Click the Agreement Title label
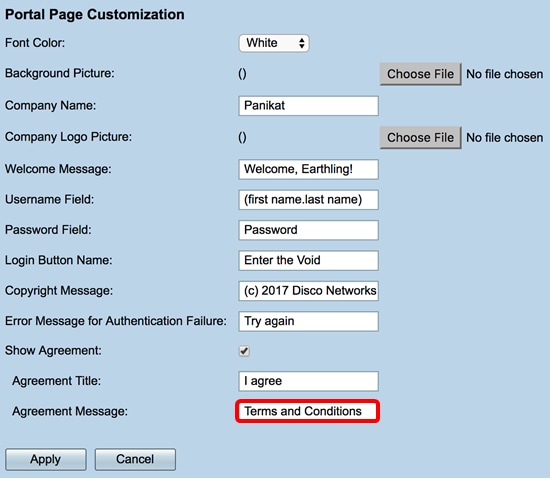The width and height of the screenshot is (550, 479). (56, 381)
